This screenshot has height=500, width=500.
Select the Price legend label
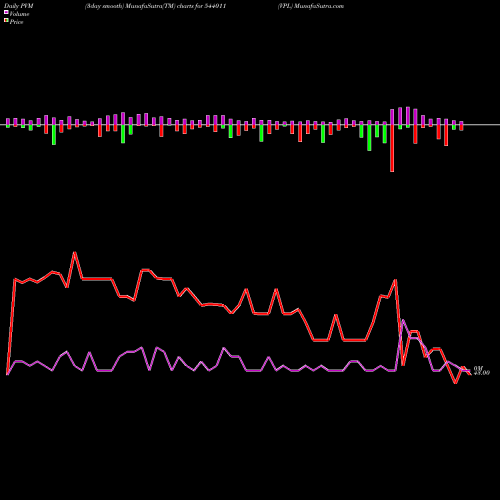click(16, 22)
